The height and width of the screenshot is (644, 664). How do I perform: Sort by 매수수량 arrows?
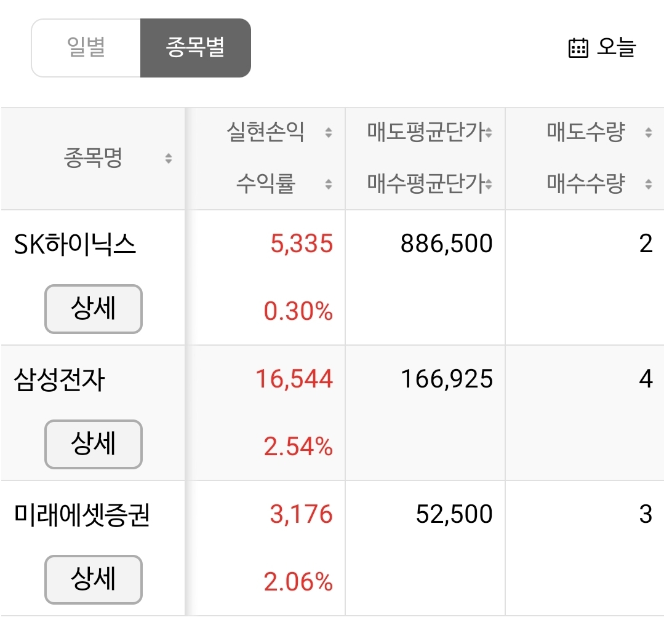(x=649, y=184)
